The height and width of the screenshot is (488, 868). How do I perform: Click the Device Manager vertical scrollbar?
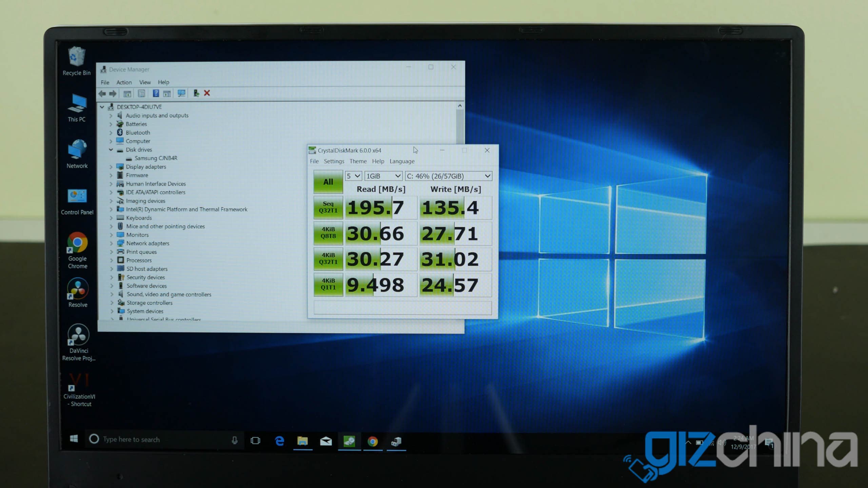[460, 126]
